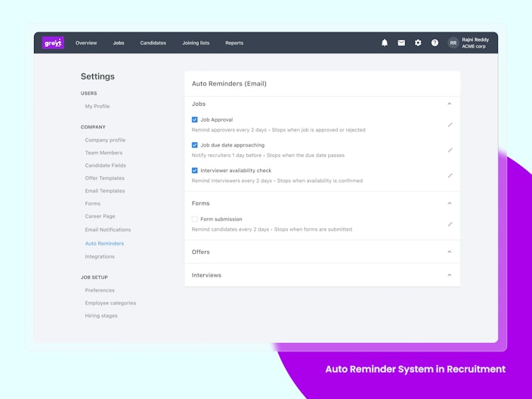Edit the Job Approval reminder

(450, 125)
